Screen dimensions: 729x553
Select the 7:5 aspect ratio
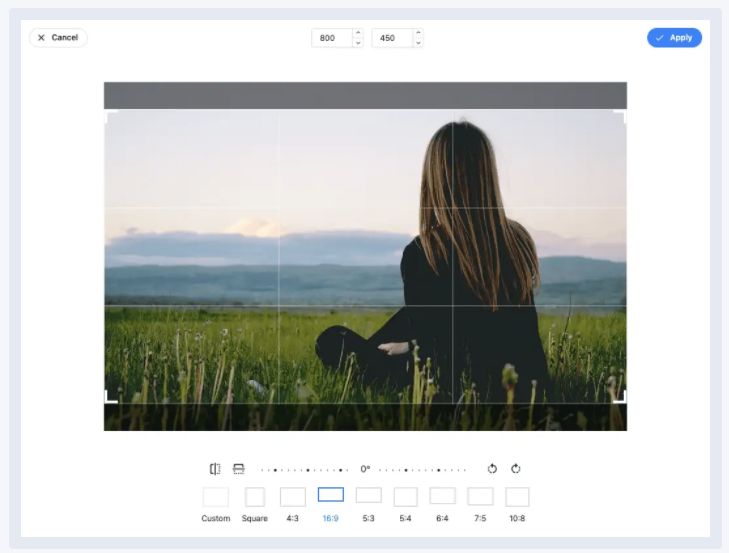(480, 505)
